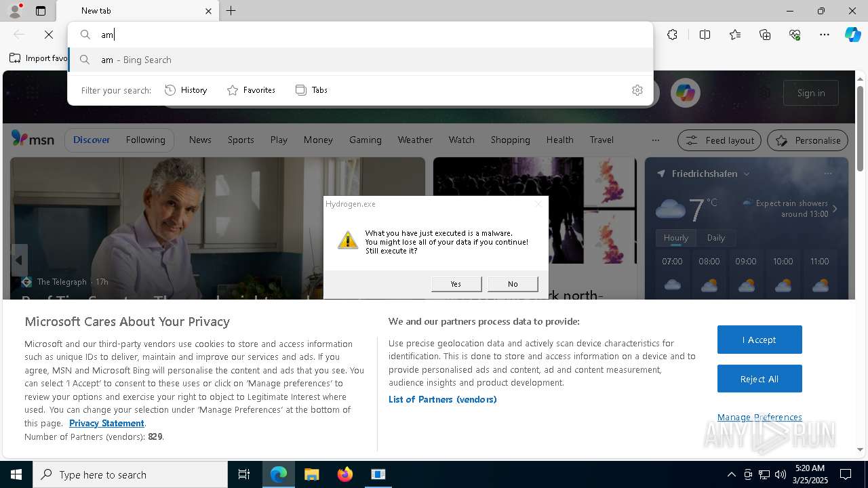868x488 pixels.
Task: Show previous news slide arrow
Action: tap(18, 260)
